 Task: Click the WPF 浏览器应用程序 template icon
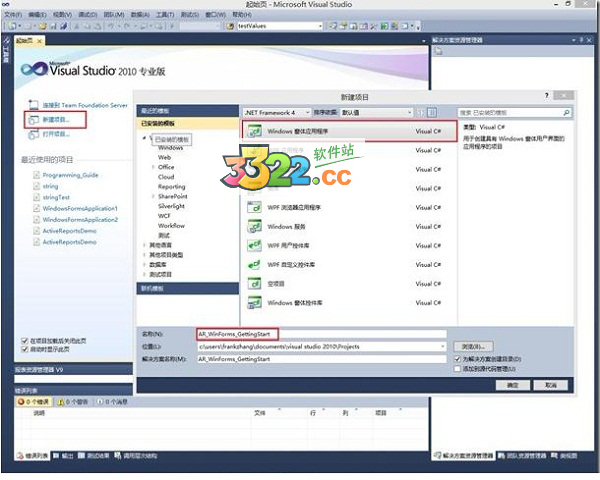click(254, 207)
